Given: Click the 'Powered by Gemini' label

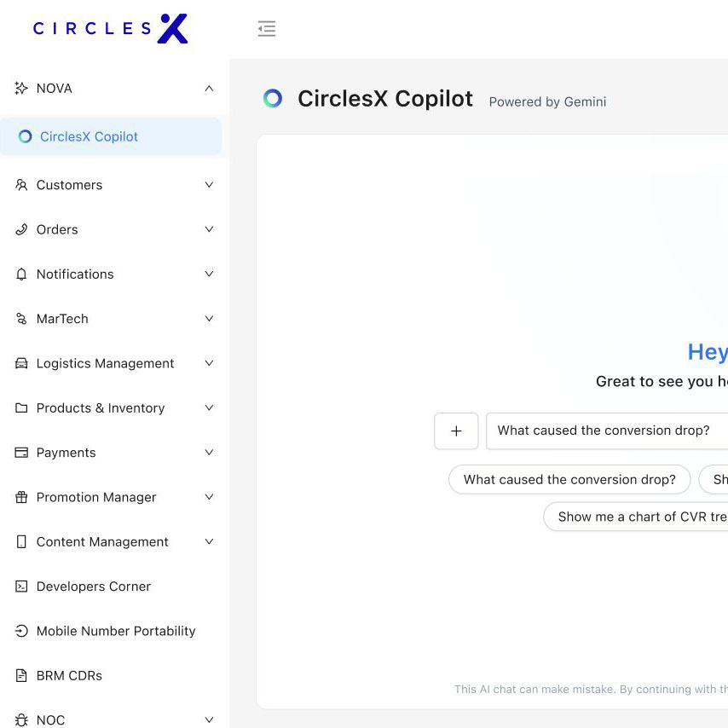Looking at the screenshot, I should tap(547, 101).
